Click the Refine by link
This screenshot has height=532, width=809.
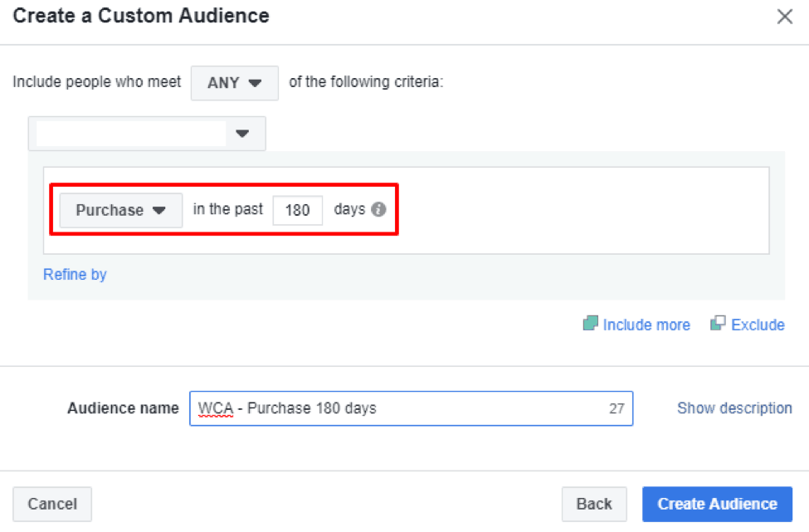(75, 275)
